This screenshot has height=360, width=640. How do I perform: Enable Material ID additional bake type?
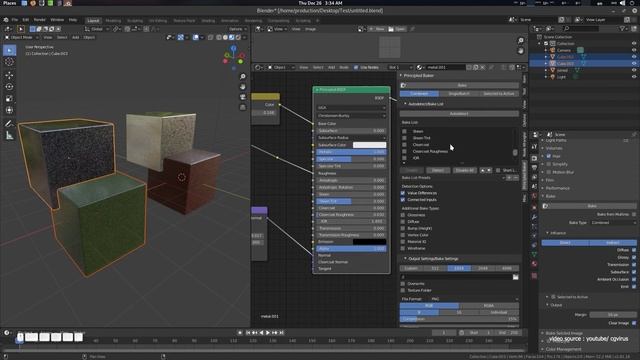[403, 242]
